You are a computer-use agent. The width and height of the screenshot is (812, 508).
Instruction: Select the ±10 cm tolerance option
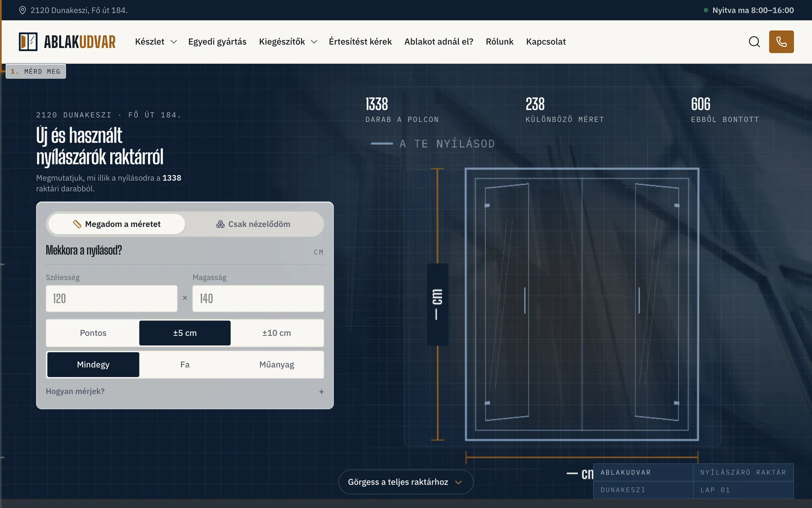[277, 333]
